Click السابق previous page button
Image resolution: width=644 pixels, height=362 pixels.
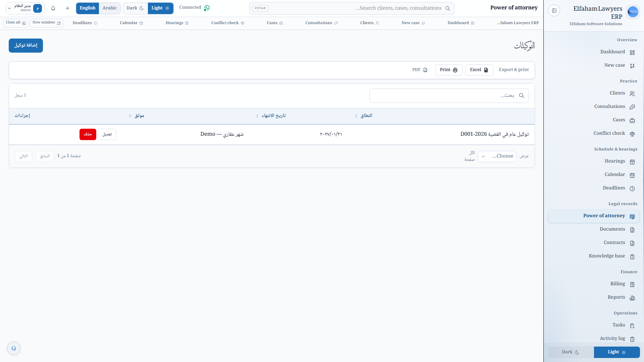(x=45, y=157)
